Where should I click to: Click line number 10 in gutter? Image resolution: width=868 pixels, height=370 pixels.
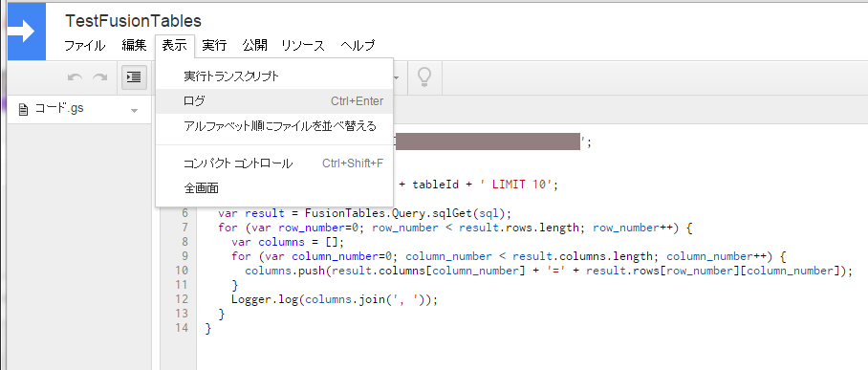click(x=181, y=271)
